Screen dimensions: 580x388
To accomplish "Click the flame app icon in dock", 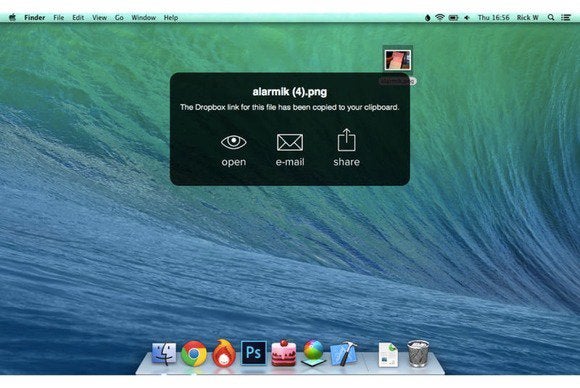I will tap(223, 353).
